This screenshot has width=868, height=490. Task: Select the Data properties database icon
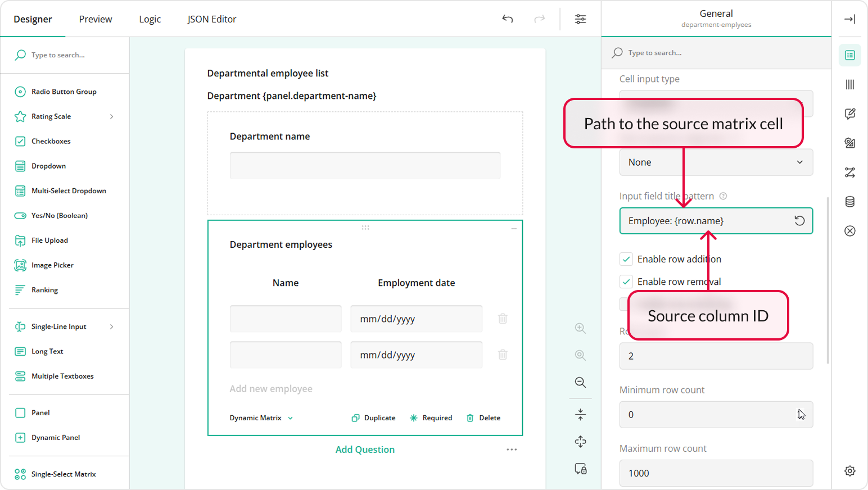pos(849,202)
